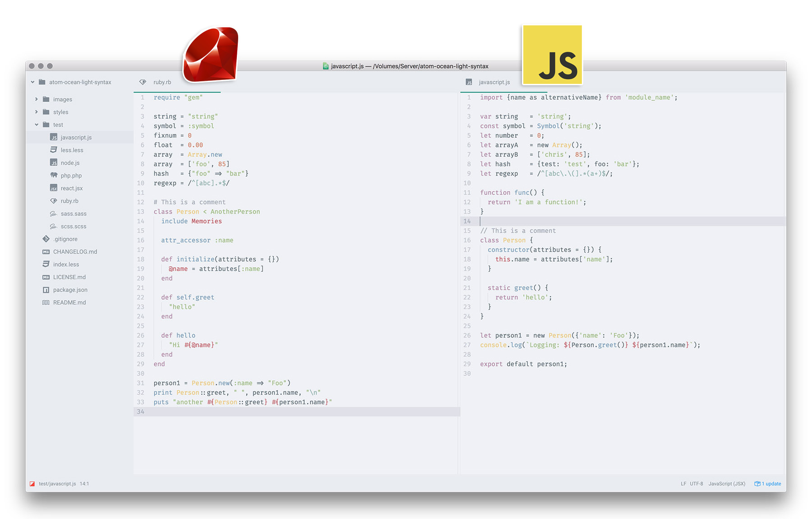Open package.json from the tree view
This screenshot has height=519, width=812.
tap(70, 290)
